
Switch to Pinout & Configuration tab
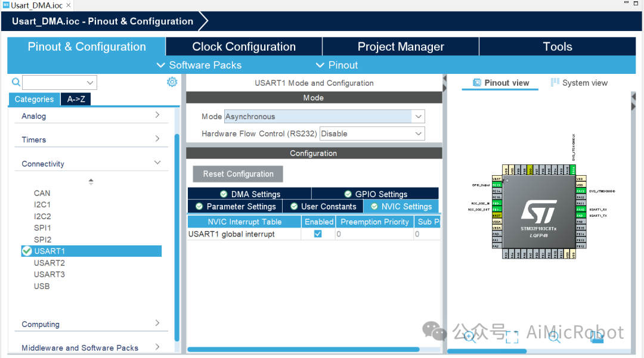(x=86, y=46)
